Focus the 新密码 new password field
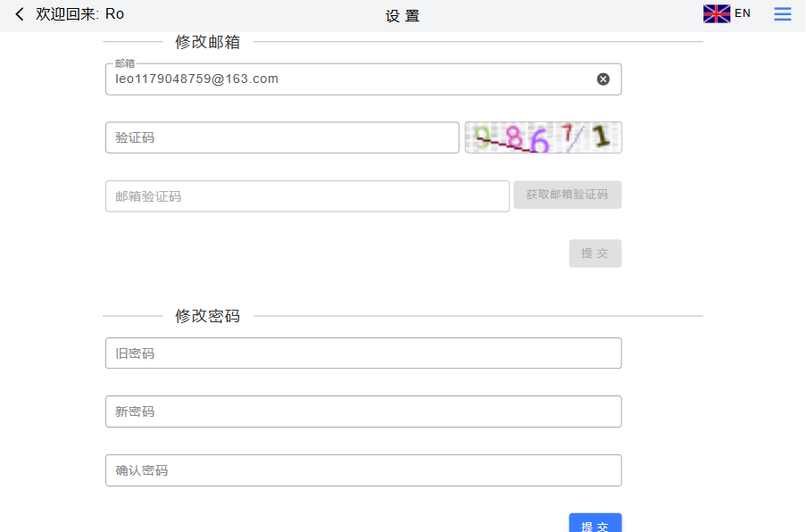The width and height of the screenshot is (806, 532). click(x=363, y=411)
